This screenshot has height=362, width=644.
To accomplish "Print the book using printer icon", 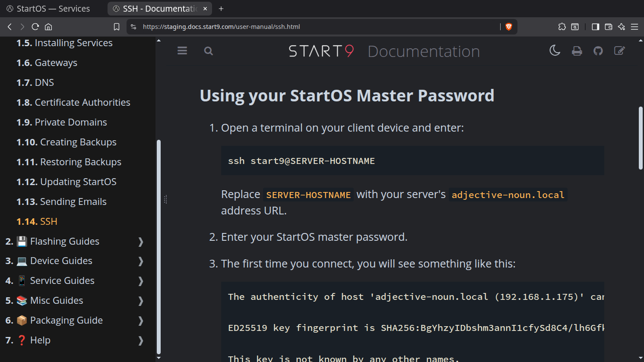I will coord(577,51).
